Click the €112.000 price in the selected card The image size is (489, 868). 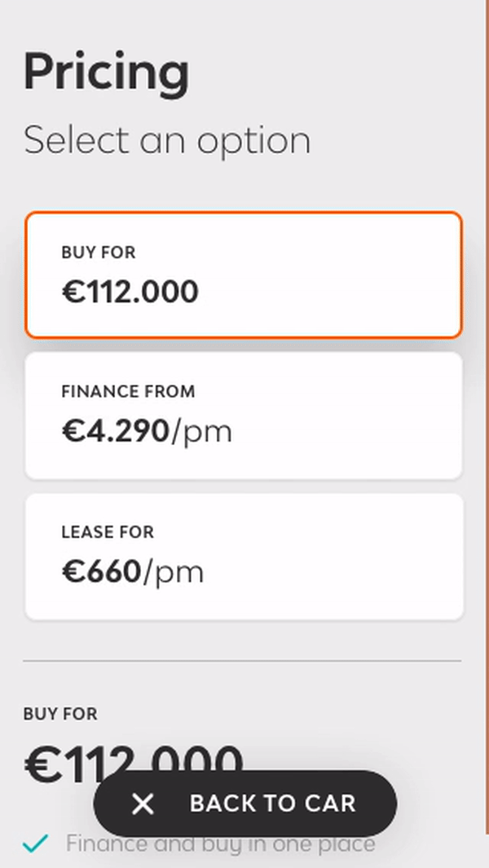[x=130, y=292]
